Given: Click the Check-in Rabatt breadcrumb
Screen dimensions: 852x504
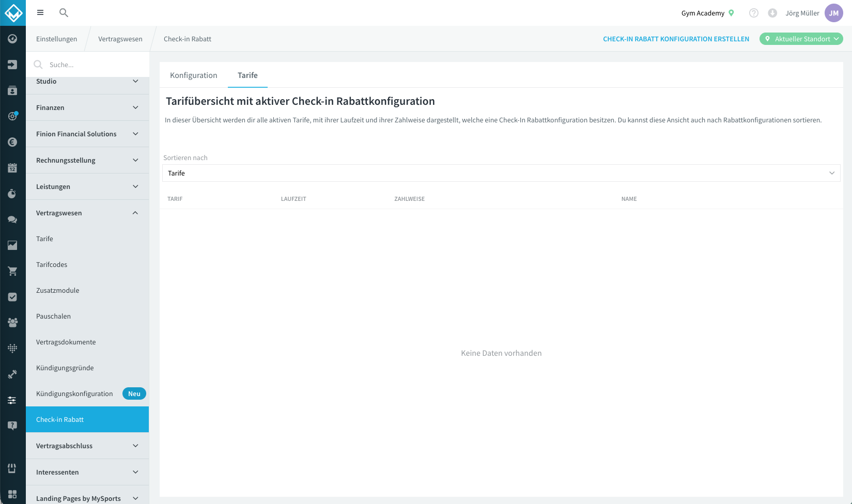Looking at the screenshot, I should (x=188, y=39).
